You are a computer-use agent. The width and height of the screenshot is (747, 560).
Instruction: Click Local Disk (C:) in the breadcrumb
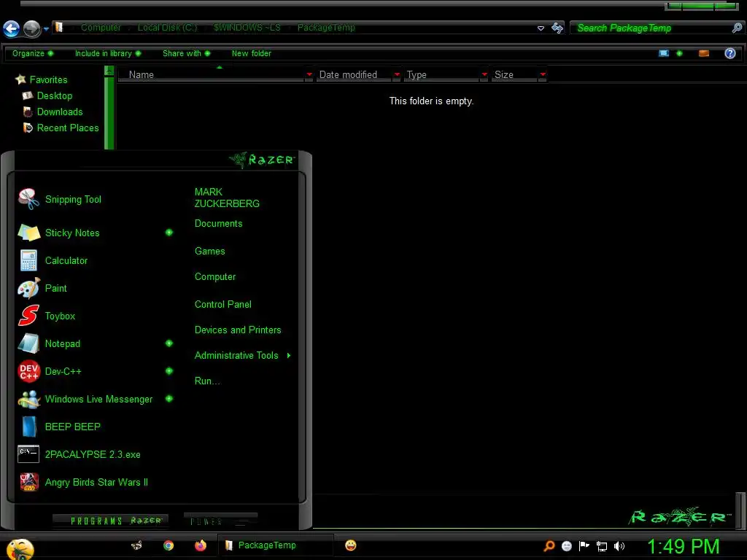pyautogui.click(x=167, y=28)
